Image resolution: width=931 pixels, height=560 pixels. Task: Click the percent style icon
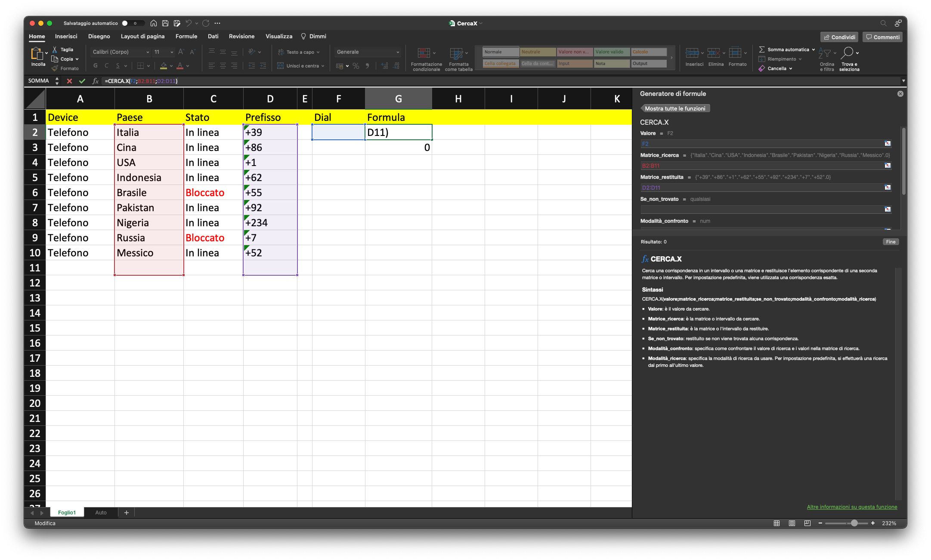point(356,66)
